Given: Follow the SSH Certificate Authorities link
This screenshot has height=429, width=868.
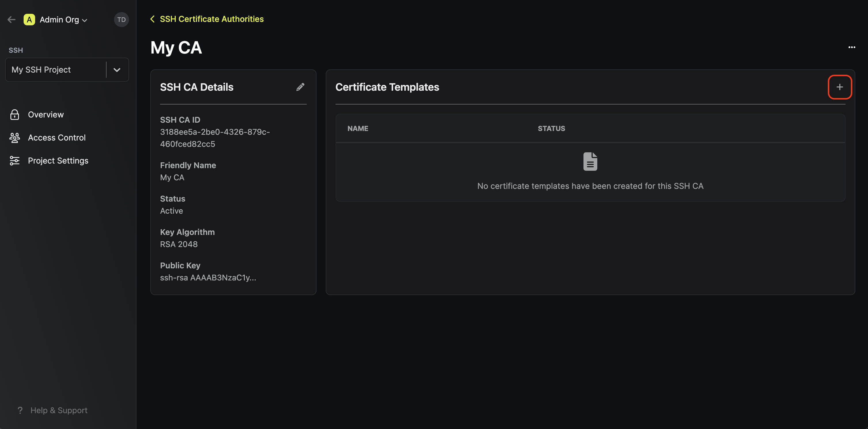Looking at the screenshot, I should pyautogui.click(x=211, y=19).
